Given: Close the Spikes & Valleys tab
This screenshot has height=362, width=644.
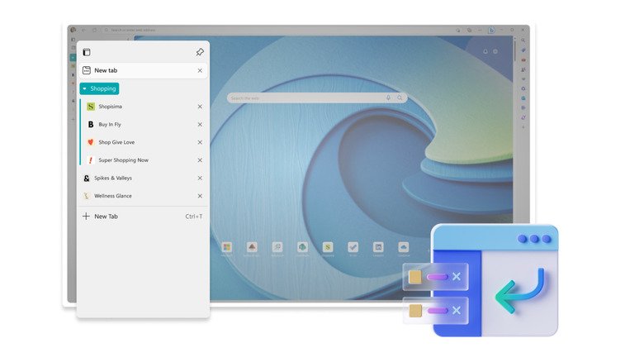Looking at the screenshot, I should pos(200,179).
